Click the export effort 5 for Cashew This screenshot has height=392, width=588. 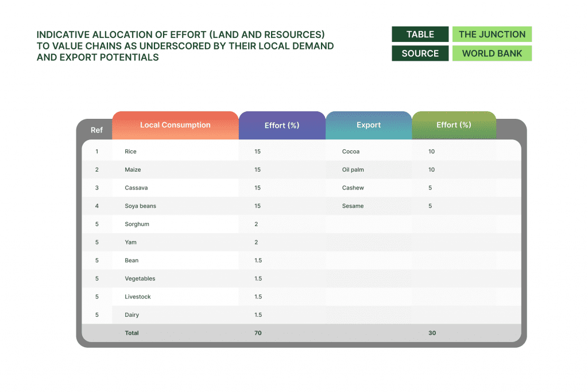click(x=430, y=188)
